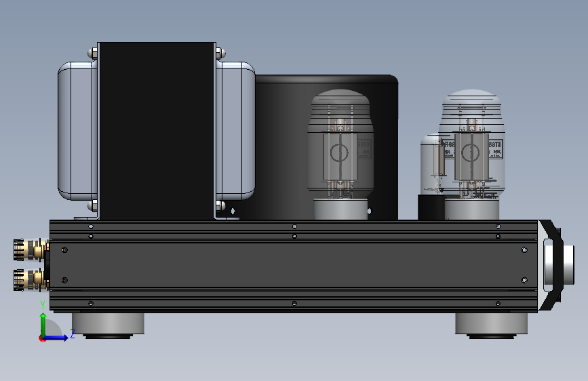Select the black transformer core cover
Screen dimensions: 588x381
(x=157, y=131)
